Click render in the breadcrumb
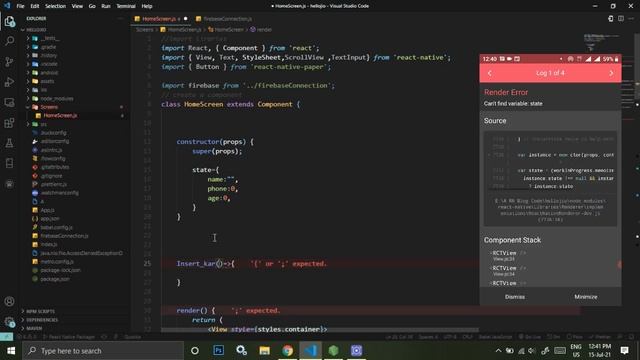The height and width of the screenshot is (360, 640). point(264,29)
